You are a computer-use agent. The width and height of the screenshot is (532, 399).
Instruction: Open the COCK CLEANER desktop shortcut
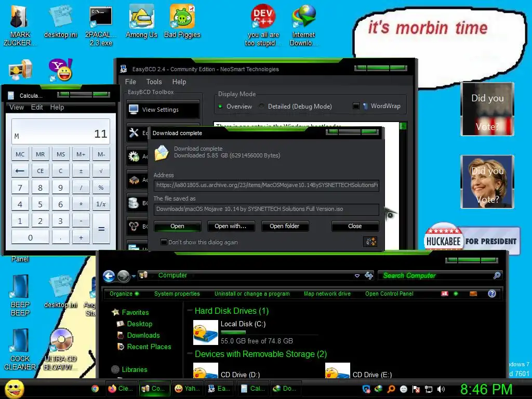[20, 350]
